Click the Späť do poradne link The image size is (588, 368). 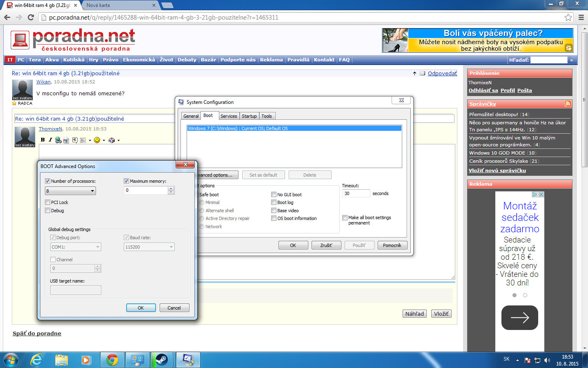[x=37, y=333]
